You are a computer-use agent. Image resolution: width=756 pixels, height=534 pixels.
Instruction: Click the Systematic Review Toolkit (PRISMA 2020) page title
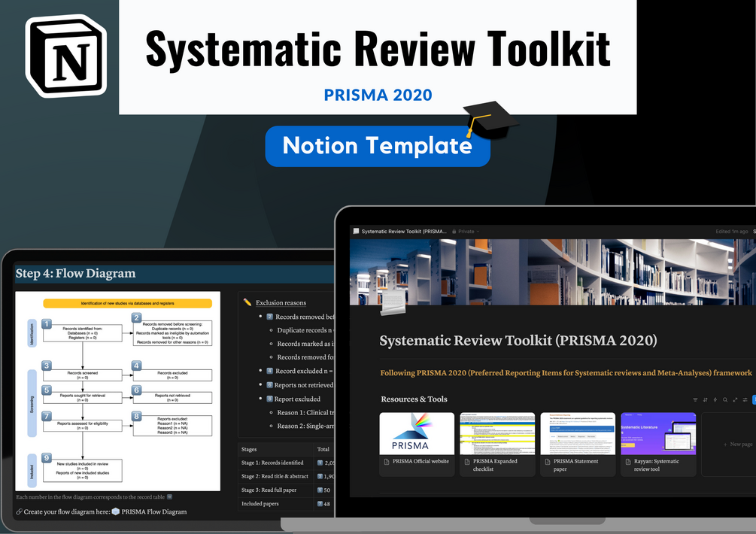pyautogui.click(x=518, y=341)
